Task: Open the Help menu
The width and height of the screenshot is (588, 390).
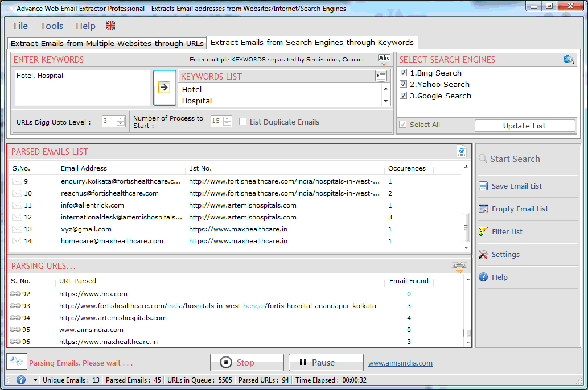Action: click(x=85, y=26)
